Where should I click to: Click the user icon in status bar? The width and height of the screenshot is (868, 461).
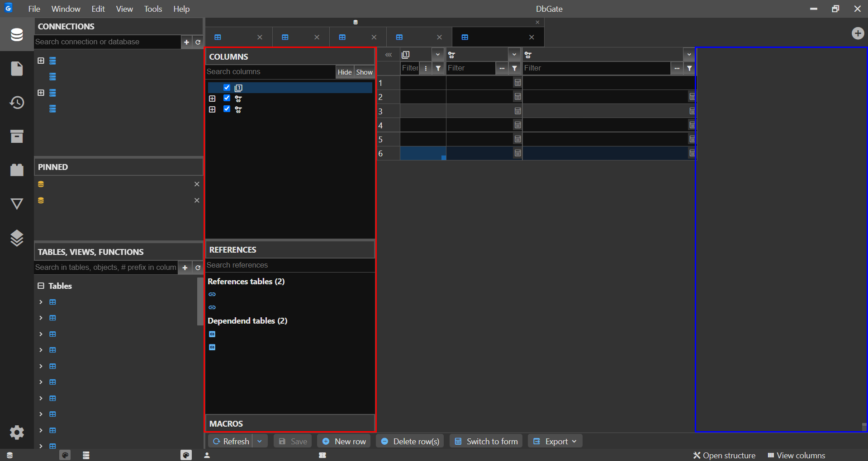207,455
